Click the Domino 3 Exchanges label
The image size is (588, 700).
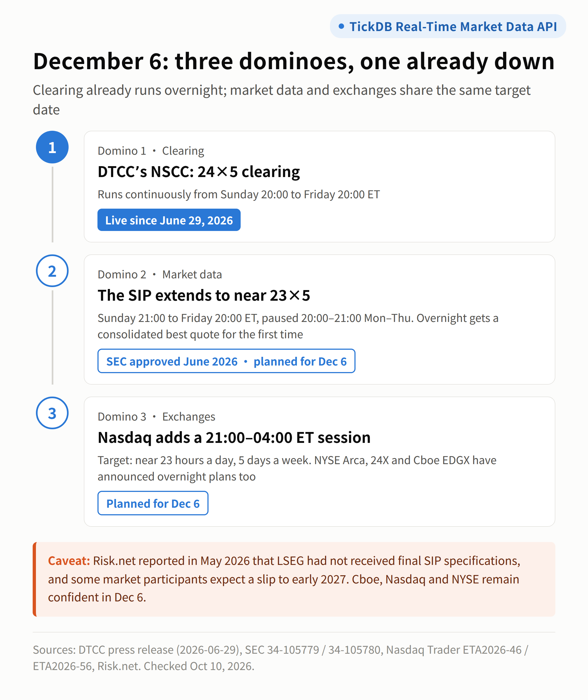[x=156, y=416]
